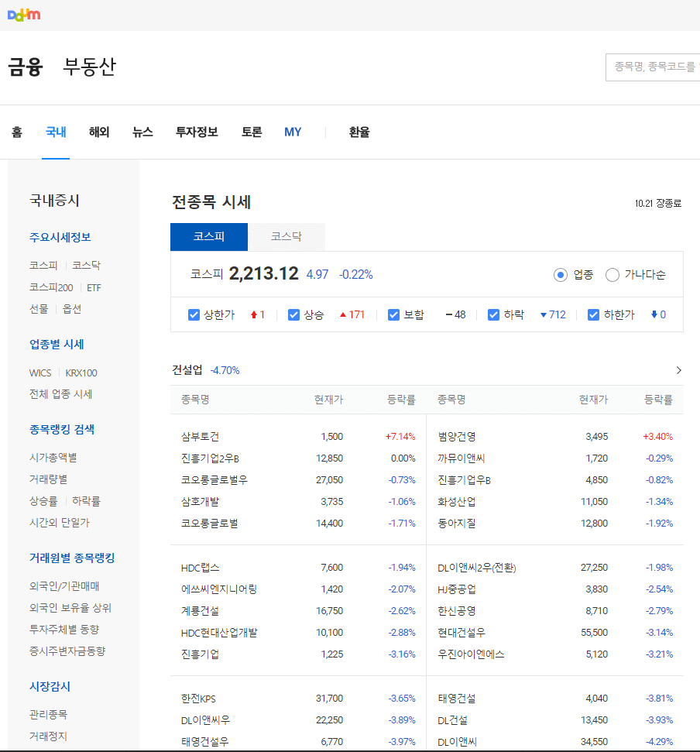This screenshot has height=752, width=700.
Task: Click the 거래원별 종목랭킹 heading
Action: tap(72, 558)
